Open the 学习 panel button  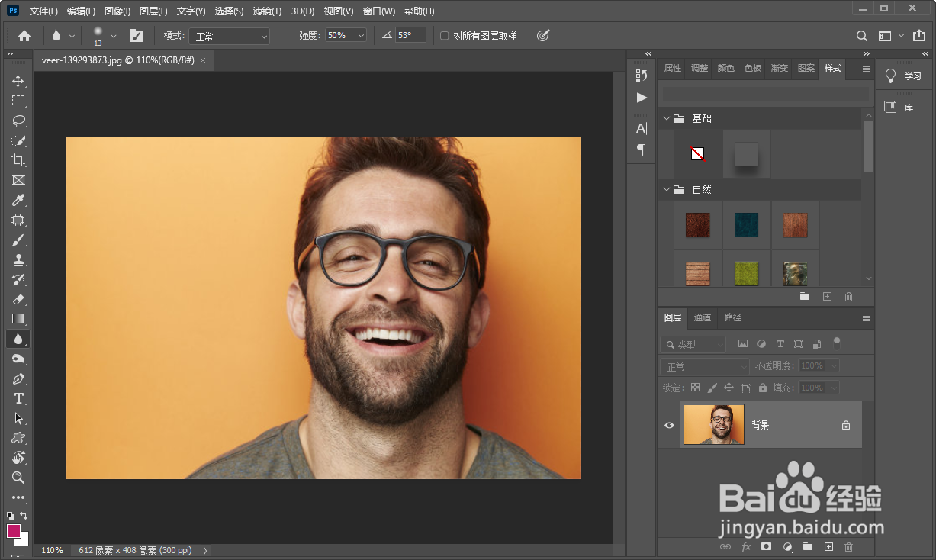(904, 76)
